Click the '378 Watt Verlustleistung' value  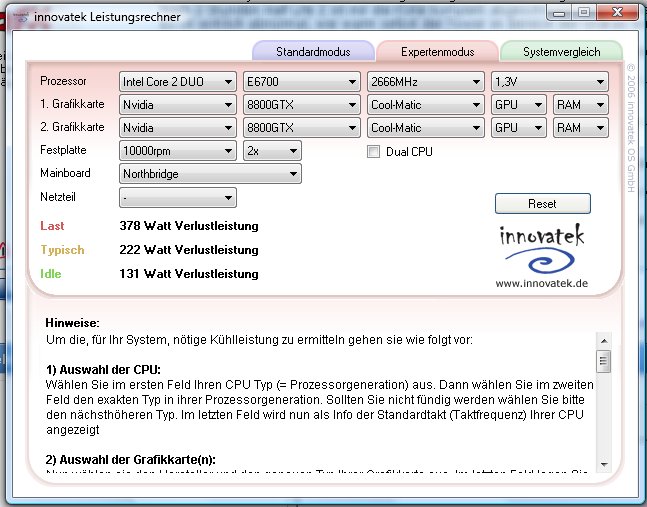[189, 226]
